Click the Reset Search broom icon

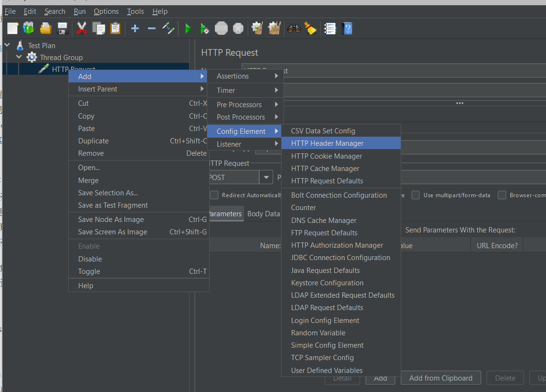310,28
